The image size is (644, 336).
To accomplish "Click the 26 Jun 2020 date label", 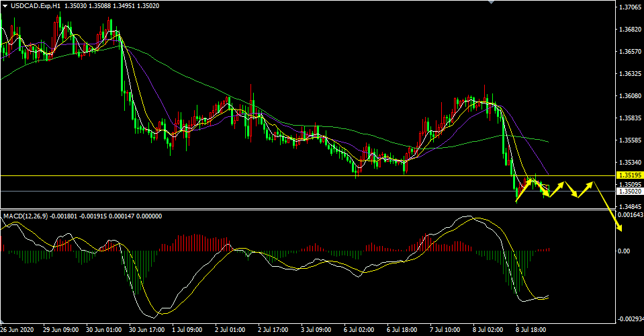I will click(17, 330).
